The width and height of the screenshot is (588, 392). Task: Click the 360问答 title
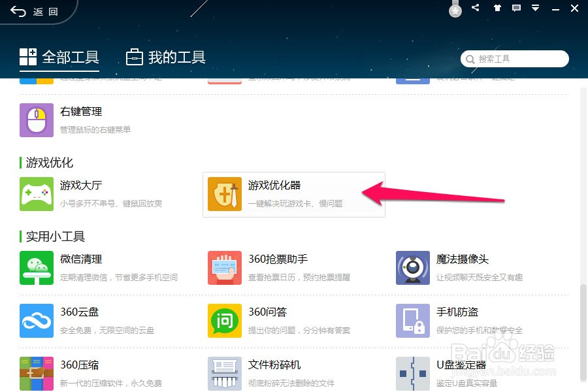pos(267,312)
